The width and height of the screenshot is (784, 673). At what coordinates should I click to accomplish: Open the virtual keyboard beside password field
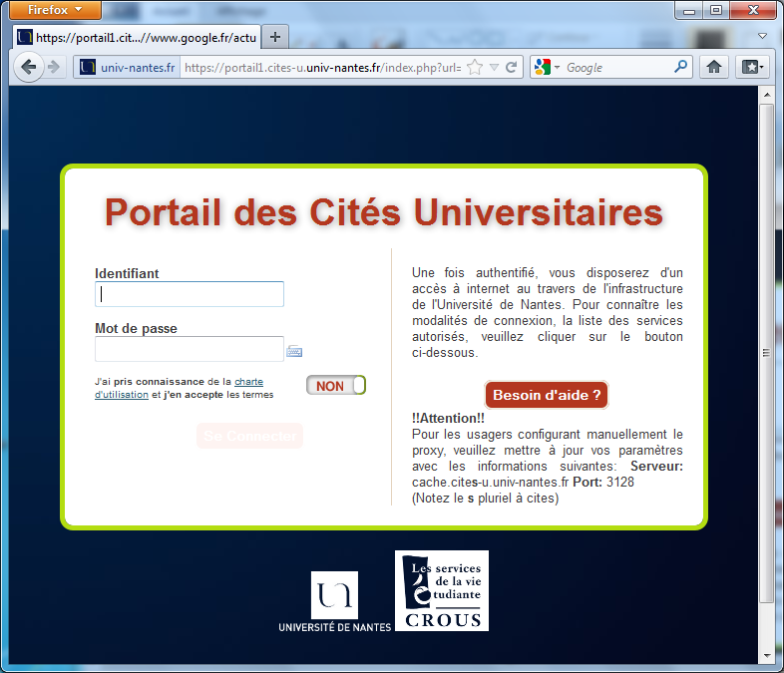click(x=294, y=351)
